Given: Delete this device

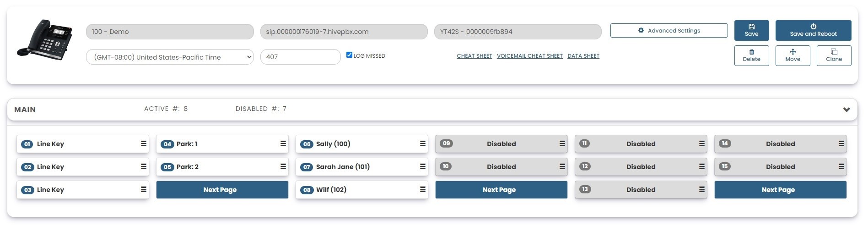Looking at the screenshot, I should (x=752, y=55).
